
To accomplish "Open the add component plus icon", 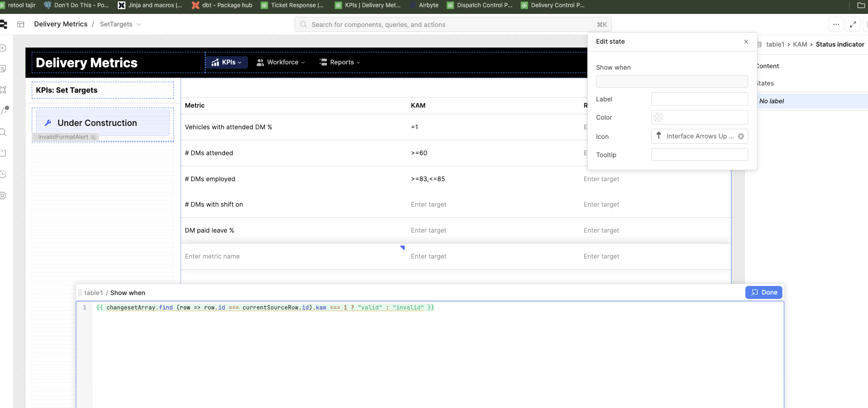I will (3, 48).
